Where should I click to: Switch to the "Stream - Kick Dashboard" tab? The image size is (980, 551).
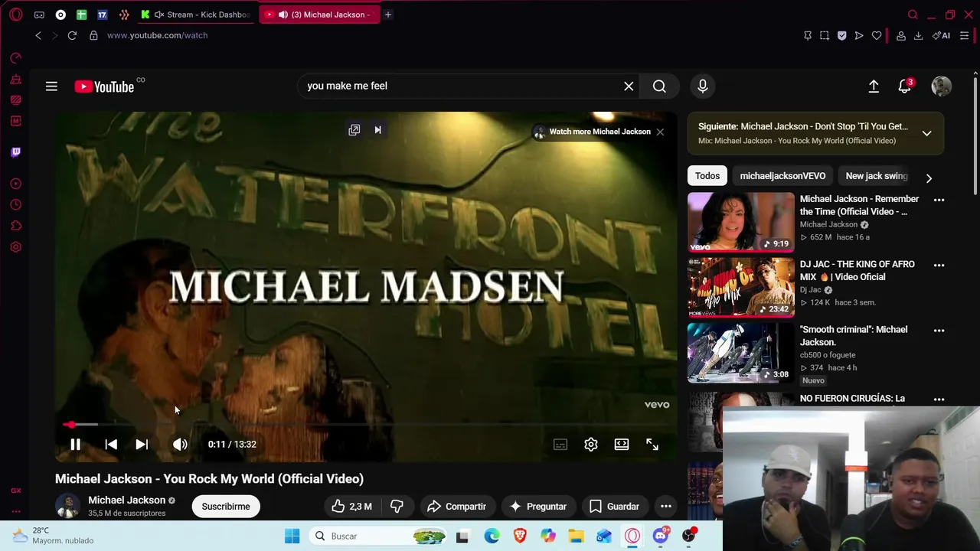click(x=197, y=15)
